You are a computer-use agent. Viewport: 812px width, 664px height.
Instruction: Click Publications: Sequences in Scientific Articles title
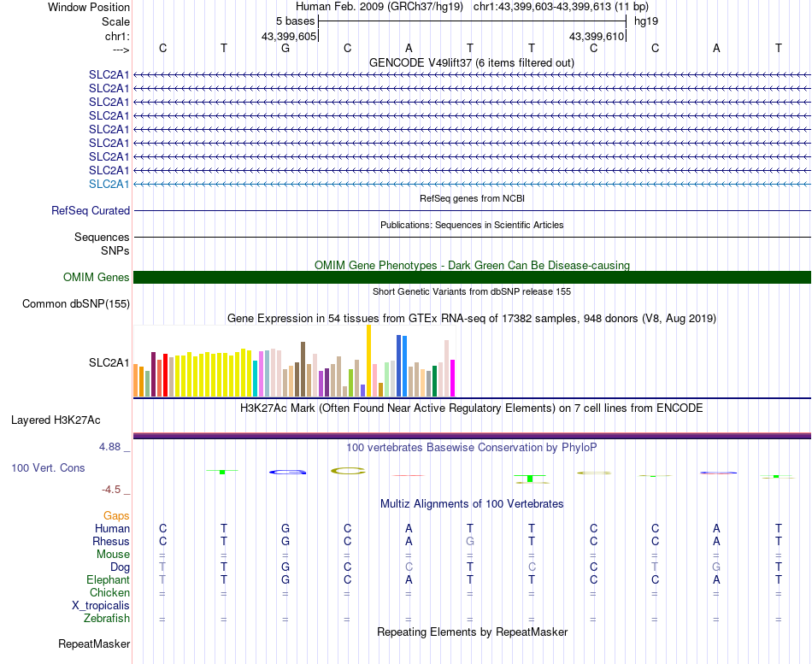[x=472, y=225]
